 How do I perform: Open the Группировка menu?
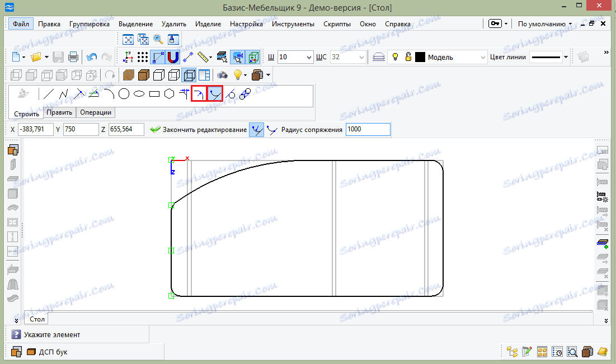89,24
